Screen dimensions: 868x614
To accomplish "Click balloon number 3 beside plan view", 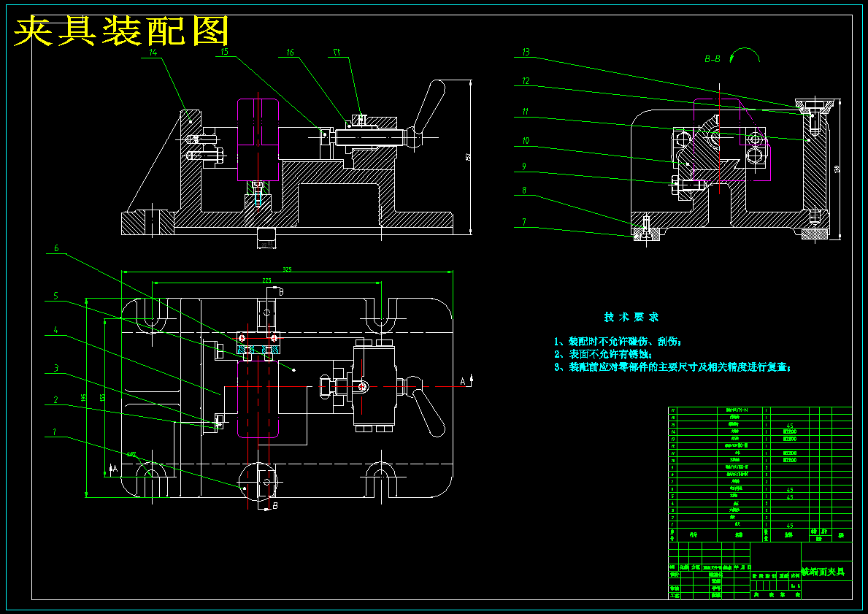I will tap(56, 368).
